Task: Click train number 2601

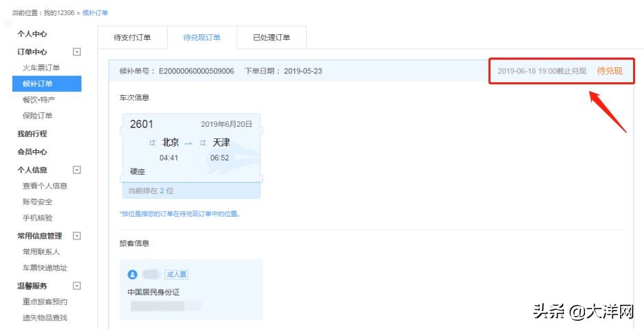Action: [x=142, y=124]
